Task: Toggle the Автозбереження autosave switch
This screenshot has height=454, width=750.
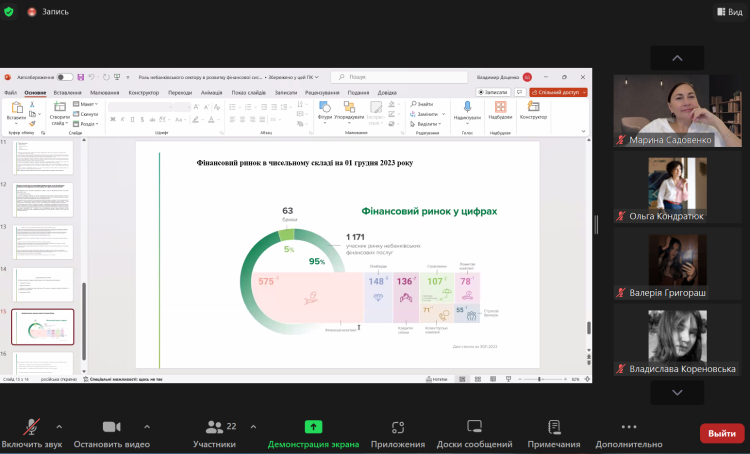Action: [x=65, y=77]
